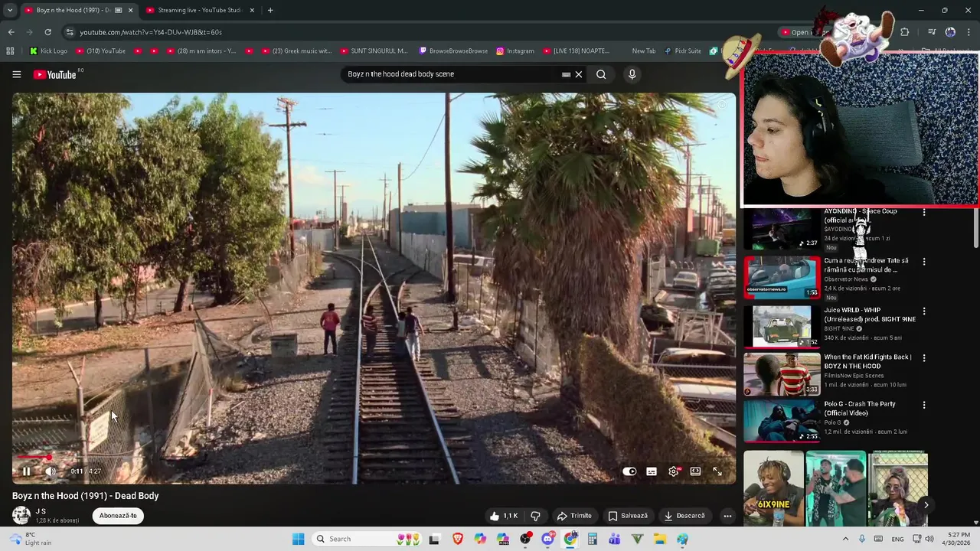Show next Shorts with right arrow
The width and height of the screenshot is (980, 551).
(x=926, y=505)
